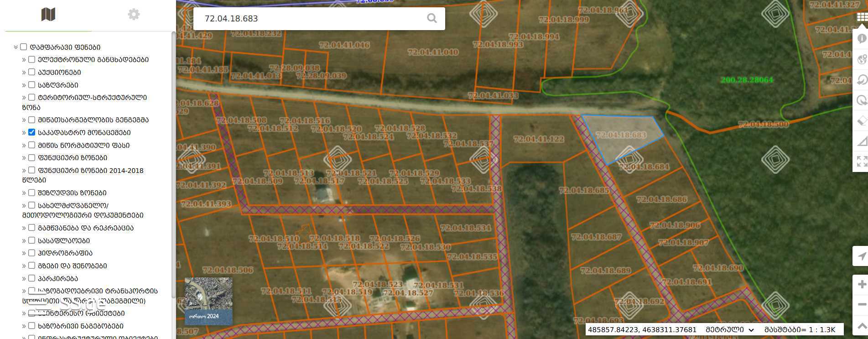868x339 pixels.
Task: Zoom out with minus button
Action: click(x=862, y=304)
